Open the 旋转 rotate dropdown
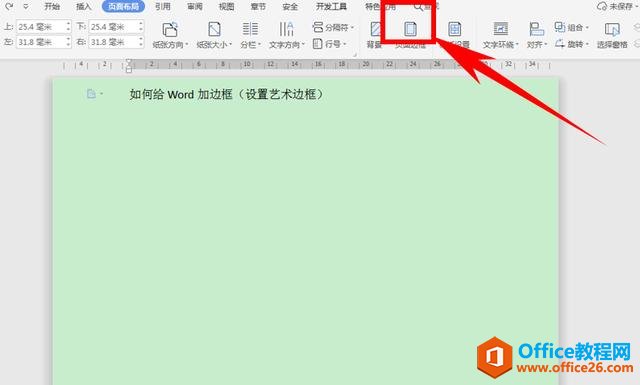The height and width of the screenshot is (385, 640). [x=572, y=44]
